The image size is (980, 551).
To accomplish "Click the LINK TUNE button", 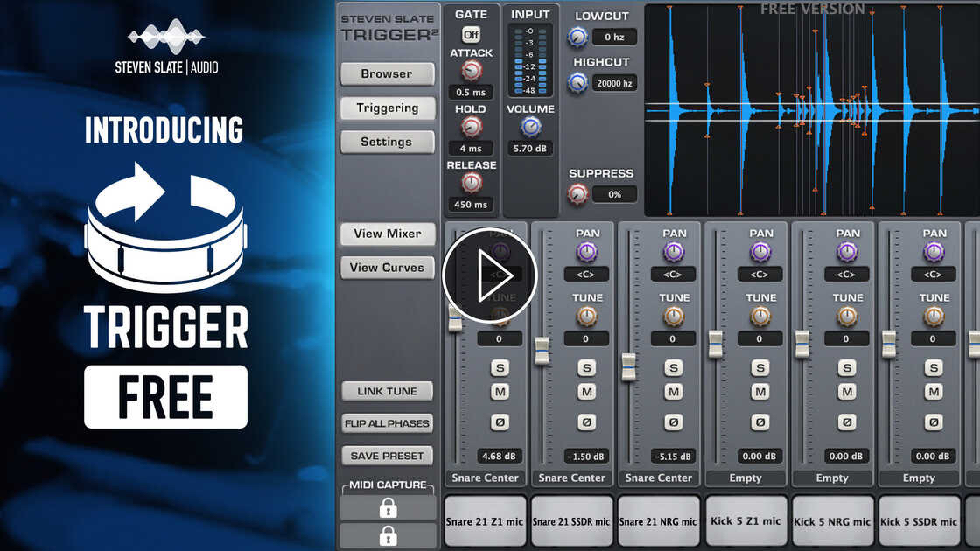I will [x=387, y=391].
